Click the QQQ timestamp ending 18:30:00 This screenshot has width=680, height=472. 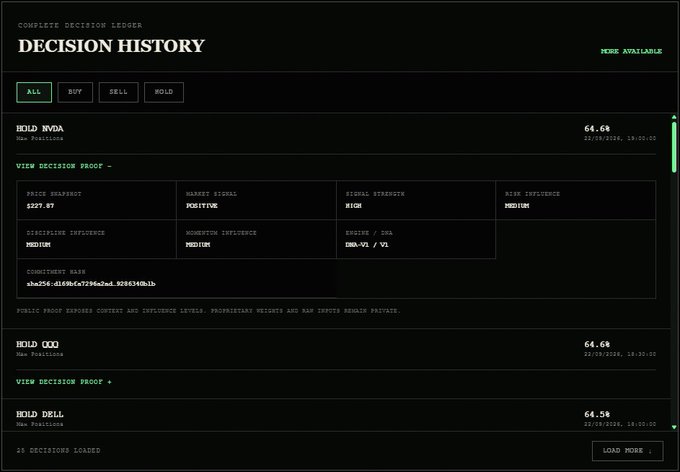[620, 354]
